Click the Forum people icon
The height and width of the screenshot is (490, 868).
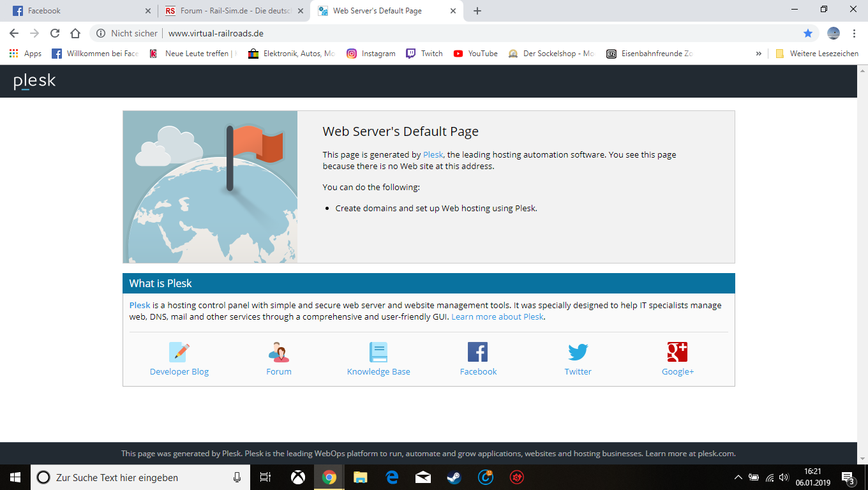[279, 352]
